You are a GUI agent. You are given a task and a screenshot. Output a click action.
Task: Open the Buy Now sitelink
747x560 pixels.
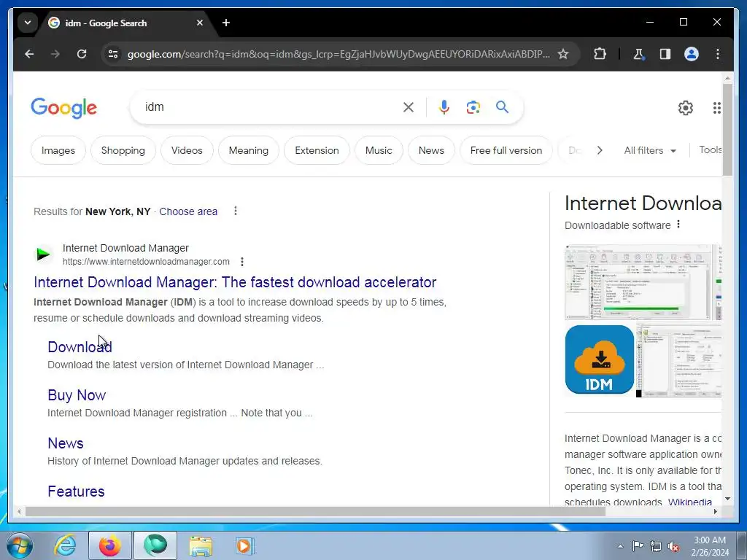tap(77, 395)
